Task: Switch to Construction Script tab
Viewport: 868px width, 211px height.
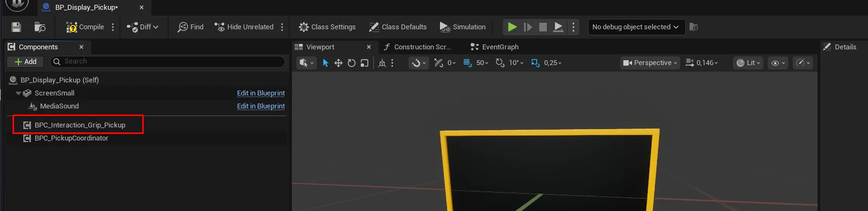Action: point(417,47)
